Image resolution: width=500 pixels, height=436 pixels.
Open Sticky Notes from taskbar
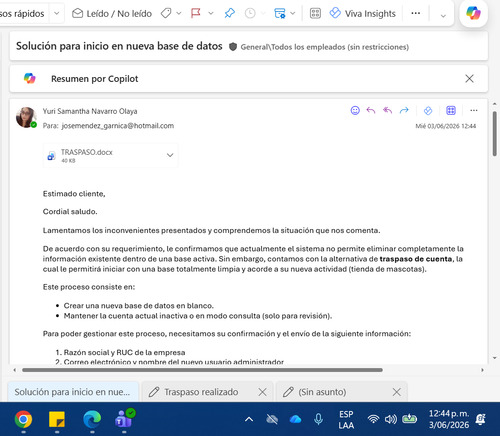57,419
